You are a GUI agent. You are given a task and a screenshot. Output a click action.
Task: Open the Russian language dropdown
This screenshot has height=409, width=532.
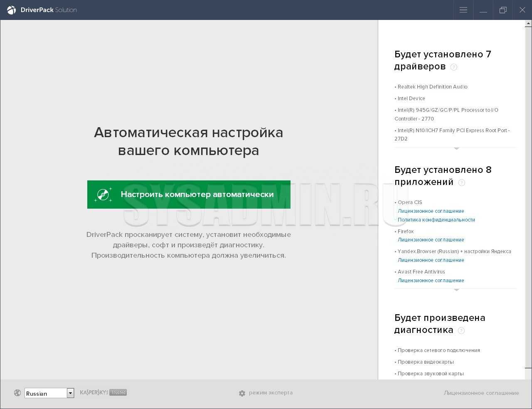pyautogui.click(x=70, y=393)
